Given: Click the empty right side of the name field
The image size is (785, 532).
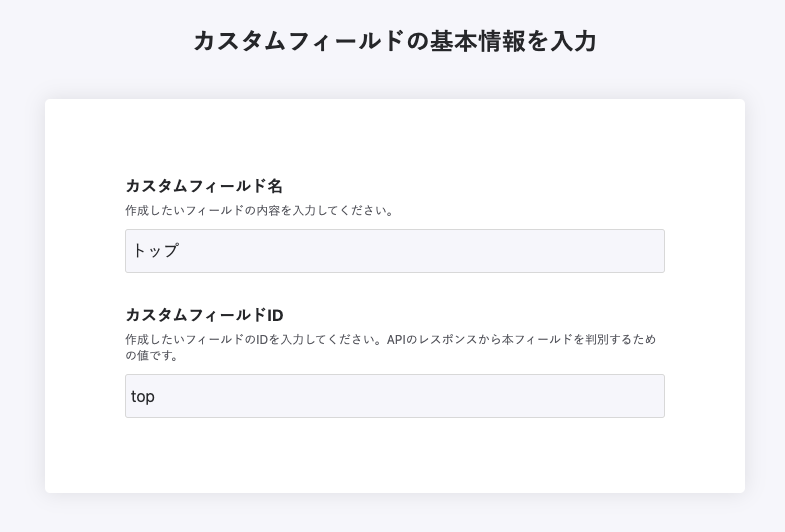Looking at the screenshot, I should point(560,251).
